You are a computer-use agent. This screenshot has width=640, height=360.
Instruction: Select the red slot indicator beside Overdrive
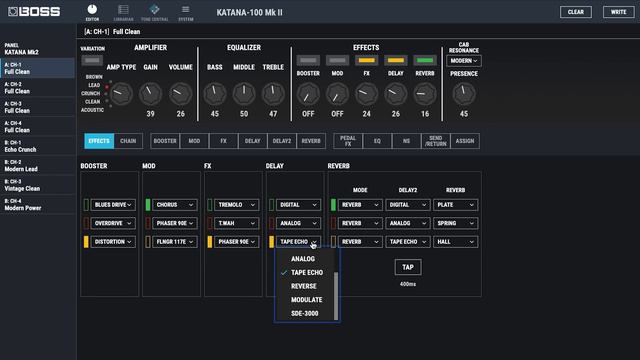tap(86, 223)
